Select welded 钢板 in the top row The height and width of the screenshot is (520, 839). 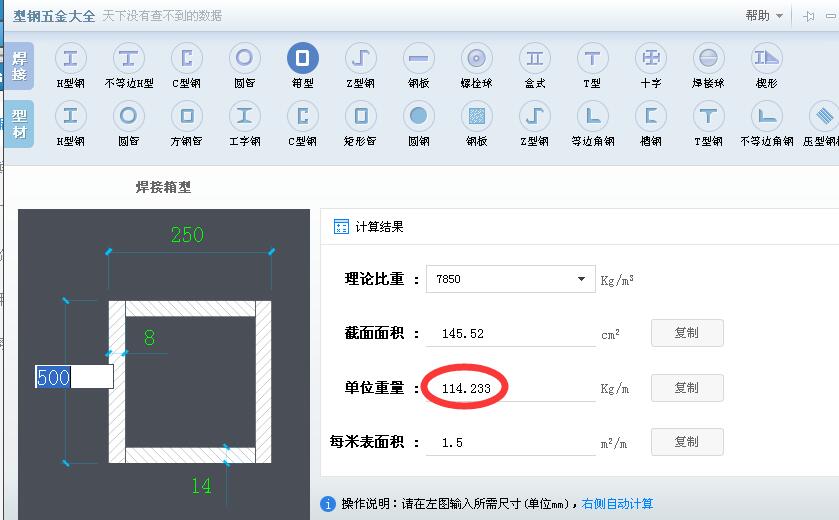(x=418, y=66)
